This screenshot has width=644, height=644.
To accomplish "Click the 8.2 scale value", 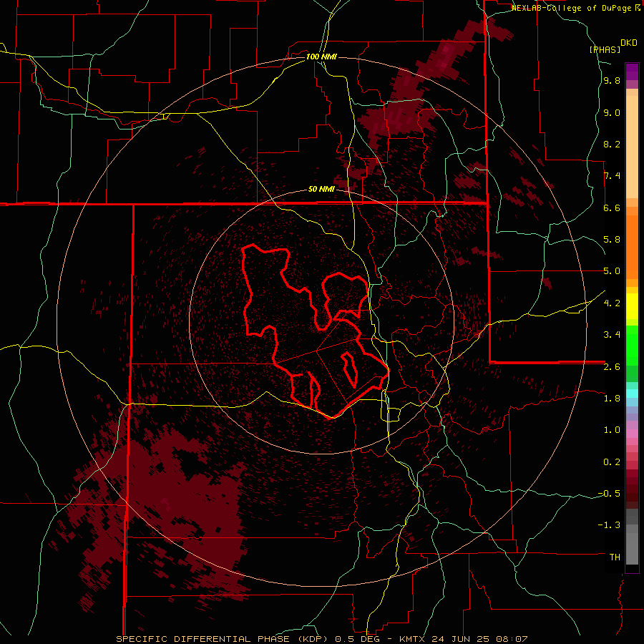I will 612,145.
